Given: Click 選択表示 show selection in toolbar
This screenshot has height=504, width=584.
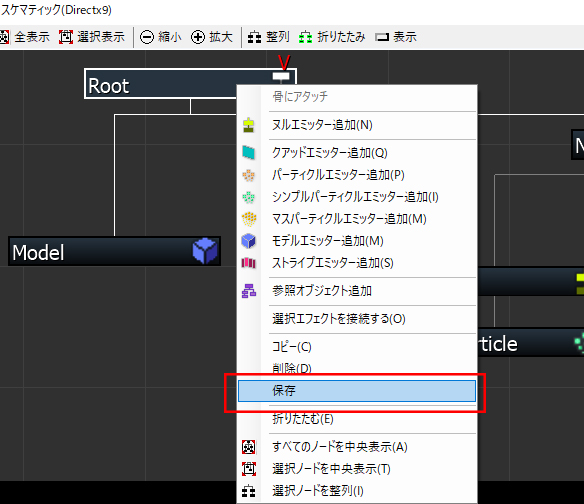Looking at the screenshot, I should (x=92, y=37).
